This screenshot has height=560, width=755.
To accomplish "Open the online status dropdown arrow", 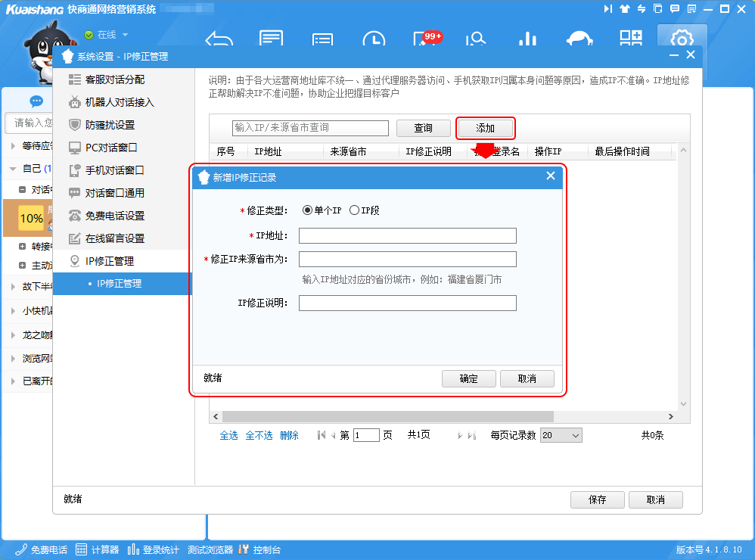I will click(x=125, y=35).
